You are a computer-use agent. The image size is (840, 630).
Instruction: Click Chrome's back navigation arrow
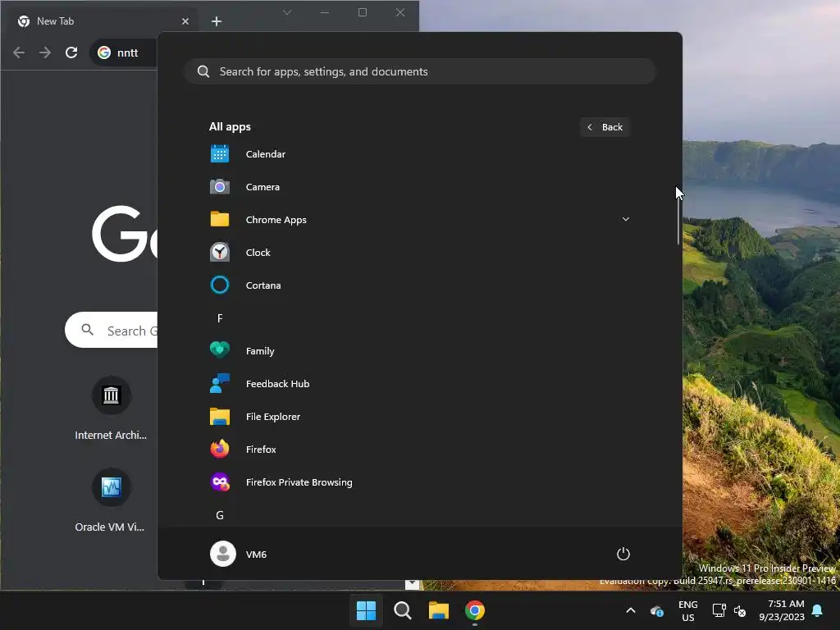(19, 52)
